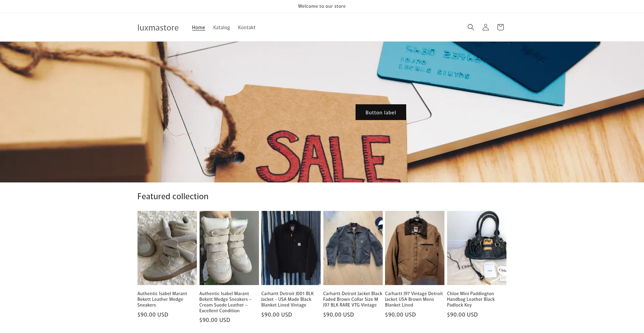Open the Kontakt menu item
Image resolution: width=644 pixels, height=333 pixels.
click(247, 27)
